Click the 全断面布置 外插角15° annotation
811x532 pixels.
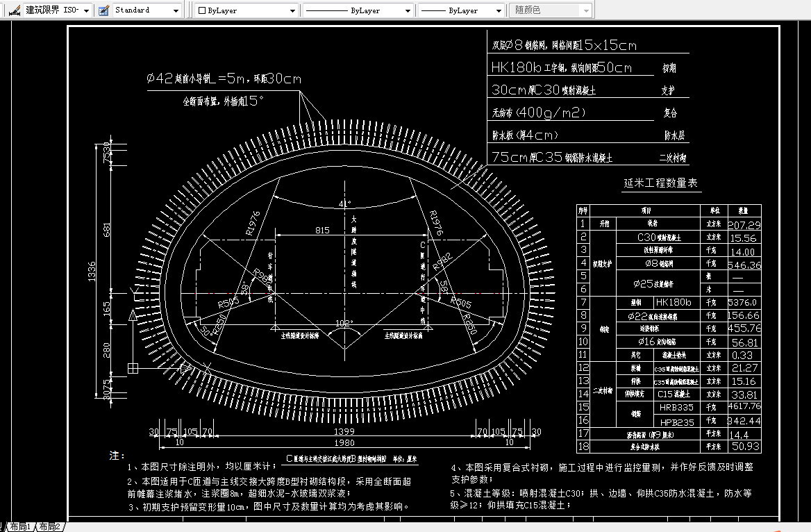(x=223, y=101)
